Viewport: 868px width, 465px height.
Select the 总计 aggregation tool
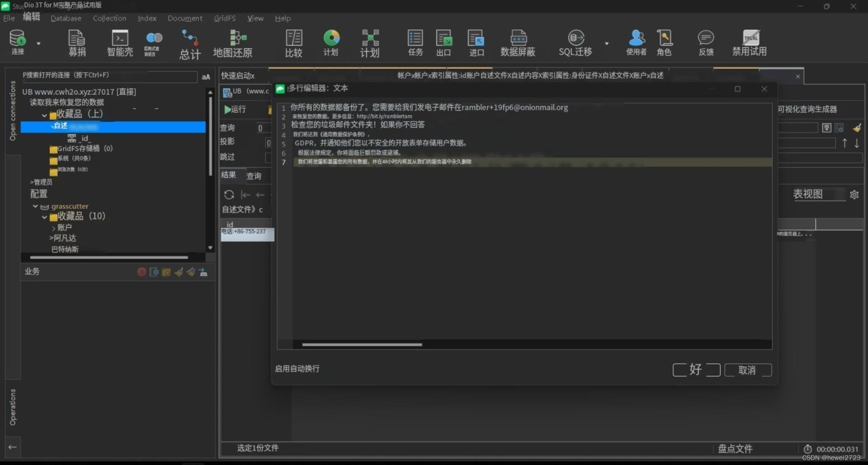(189, 43)
